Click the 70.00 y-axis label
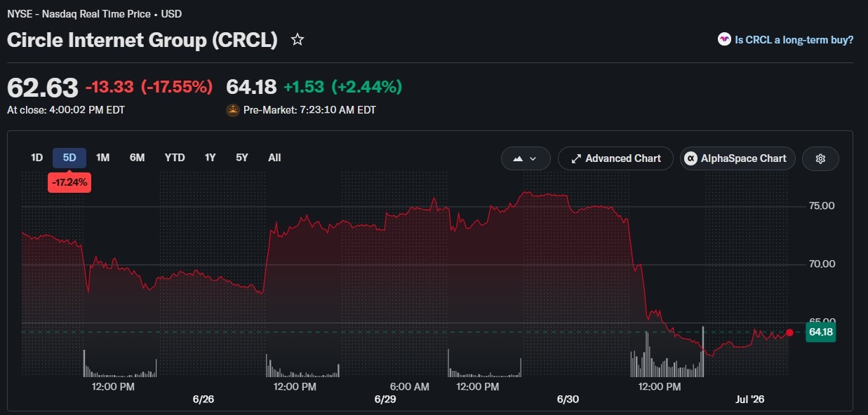The image size is (868, 415). (822, 264)
